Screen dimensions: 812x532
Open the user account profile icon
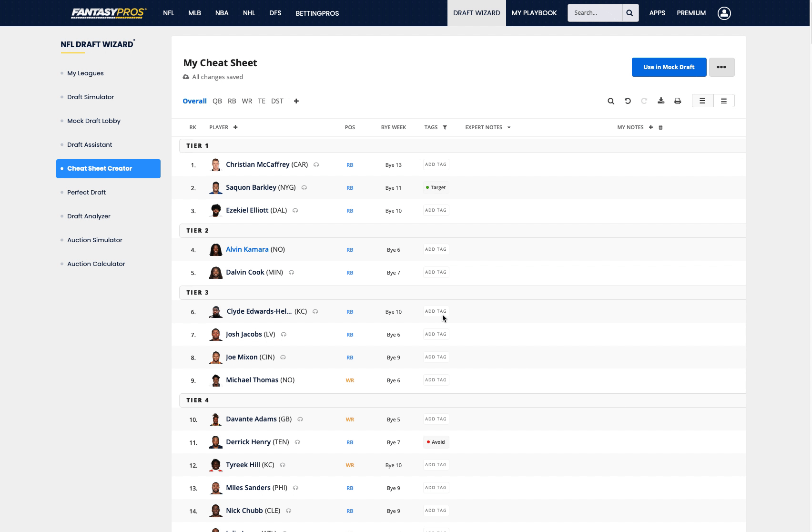pyautogui.click(x=724, y=13)
